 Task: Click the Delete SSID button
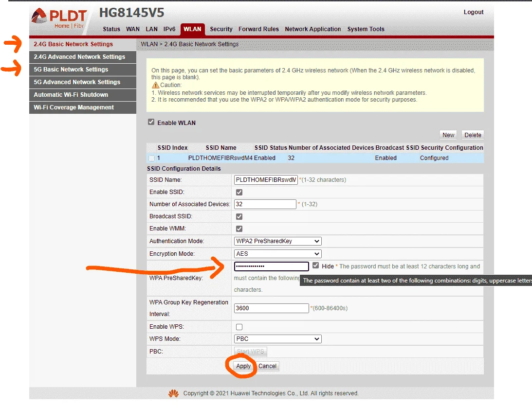473,135
